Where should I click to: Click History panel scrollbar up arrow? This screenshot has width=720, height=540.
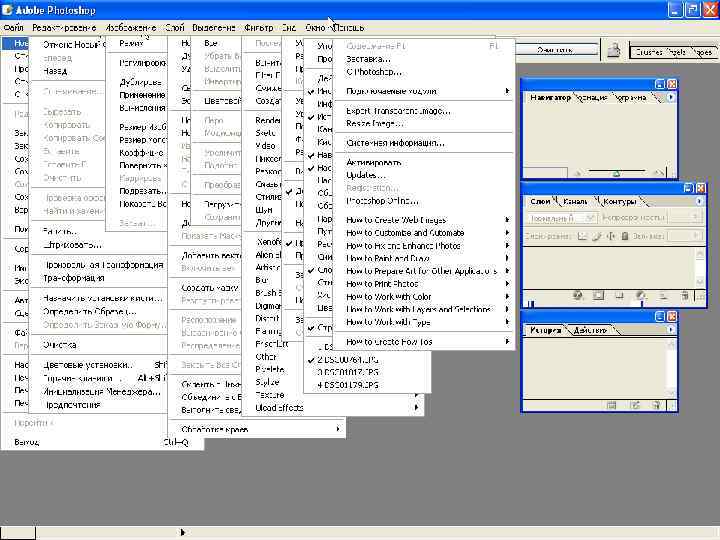pos(671,344)
